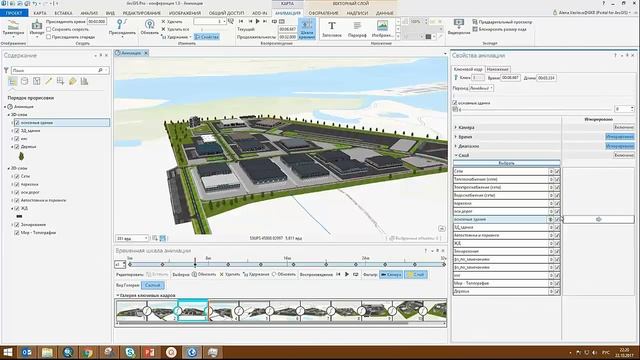Open the Видеоролик export tool
This screenshot has height=360, width=640.
pos(459,27)
